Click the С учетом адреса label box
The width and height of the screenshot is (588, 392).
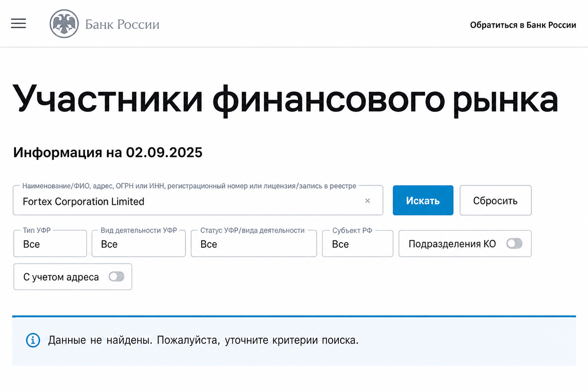click(73, 276)
